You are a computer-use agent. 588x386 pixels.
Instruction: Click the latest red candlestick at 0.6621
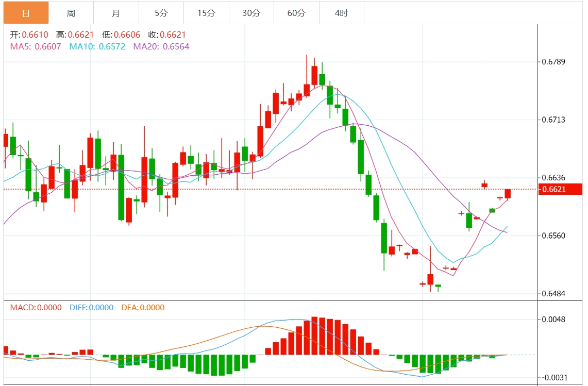click(508, 194)
